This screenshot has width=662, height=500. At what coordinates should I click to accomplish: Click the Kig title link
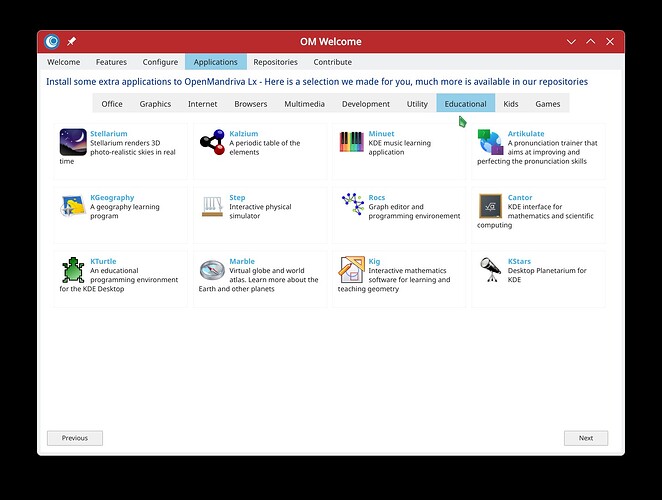pos(374,261)
